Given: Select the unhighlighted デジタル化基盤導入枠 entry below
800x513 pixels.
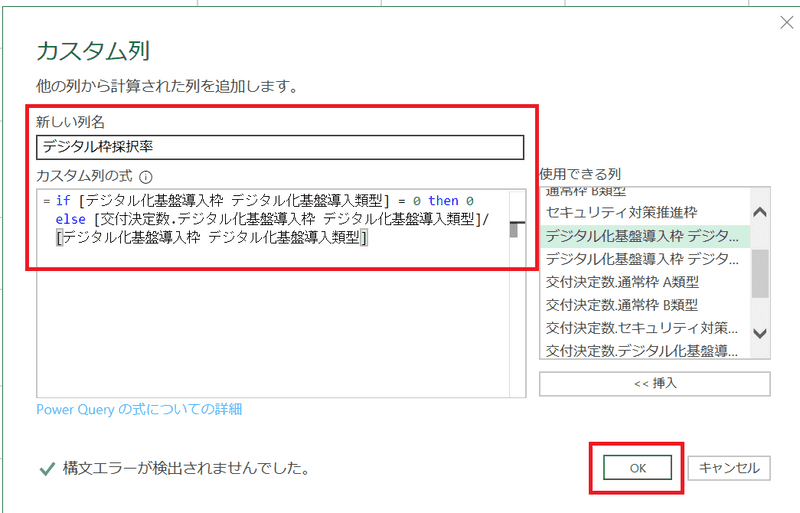Looking at the screenshot, I should tap(642, 259).
